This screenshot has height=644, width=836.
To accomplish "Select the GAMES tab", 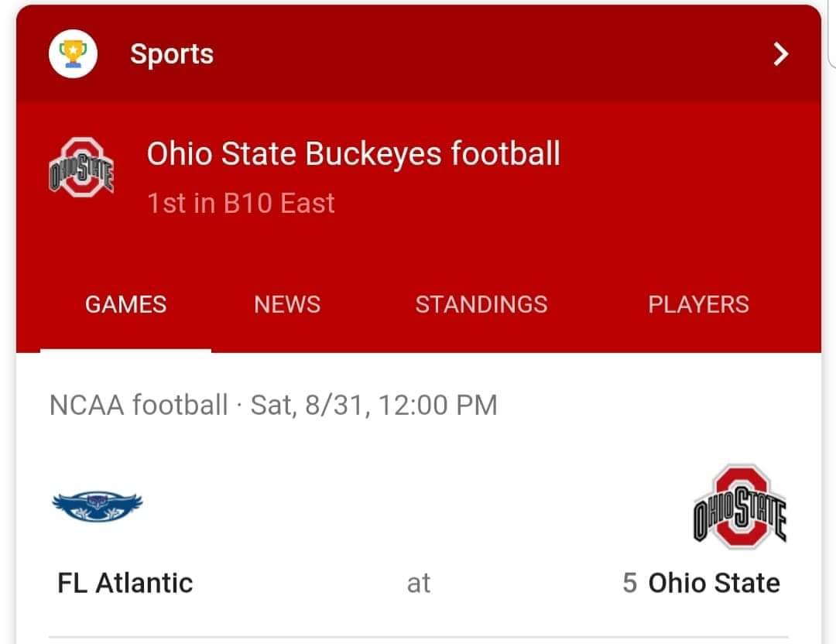I will click(x=126, y=304).
